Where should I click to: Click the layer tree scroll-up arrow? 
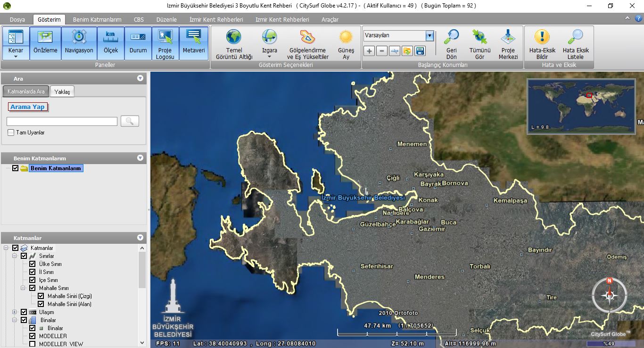tap(142, 248)
